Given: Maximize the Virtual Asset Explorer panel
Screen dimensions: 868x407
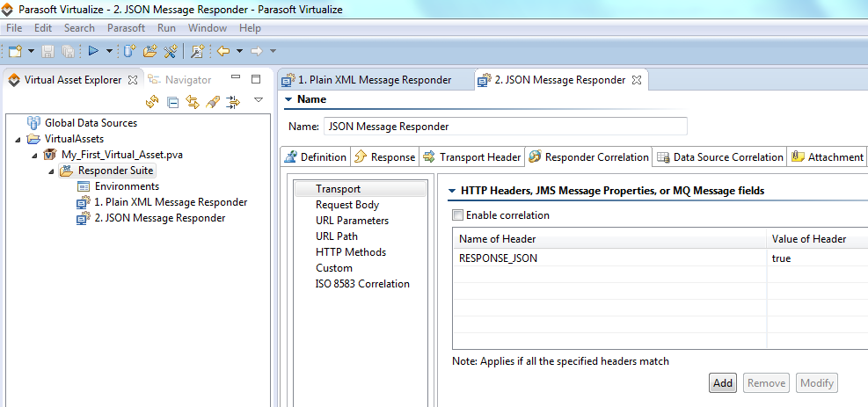Looking at the screenshot, I should pos(256,79).
